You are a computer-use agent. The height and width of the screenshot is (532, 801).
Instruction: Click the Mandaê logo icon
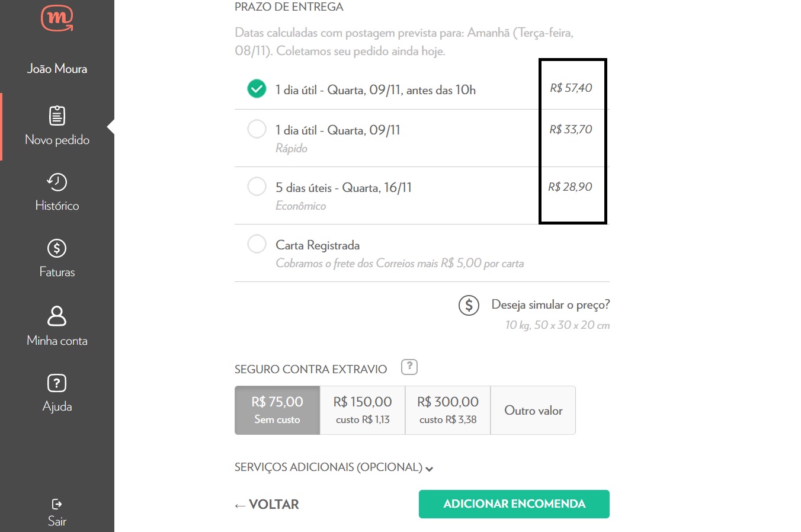(x=57, y=18)
